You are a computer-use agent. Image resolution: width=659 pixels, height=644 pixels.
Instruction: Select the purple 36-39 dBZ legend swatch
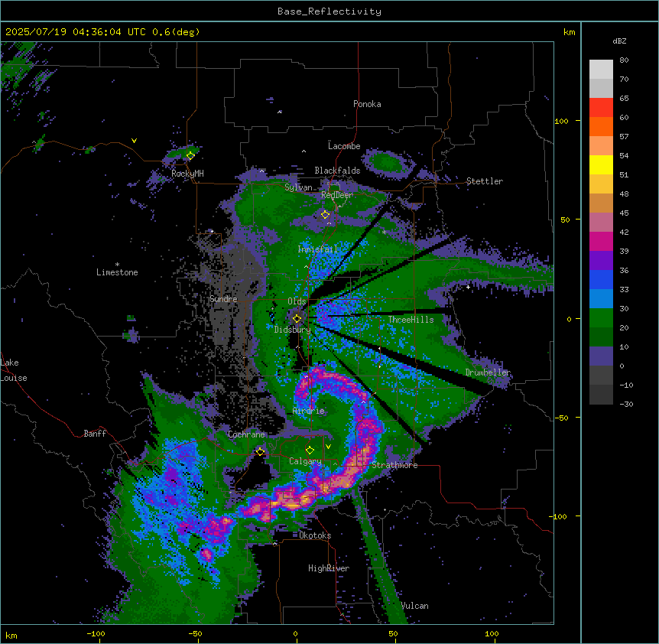tap(601, 261)
